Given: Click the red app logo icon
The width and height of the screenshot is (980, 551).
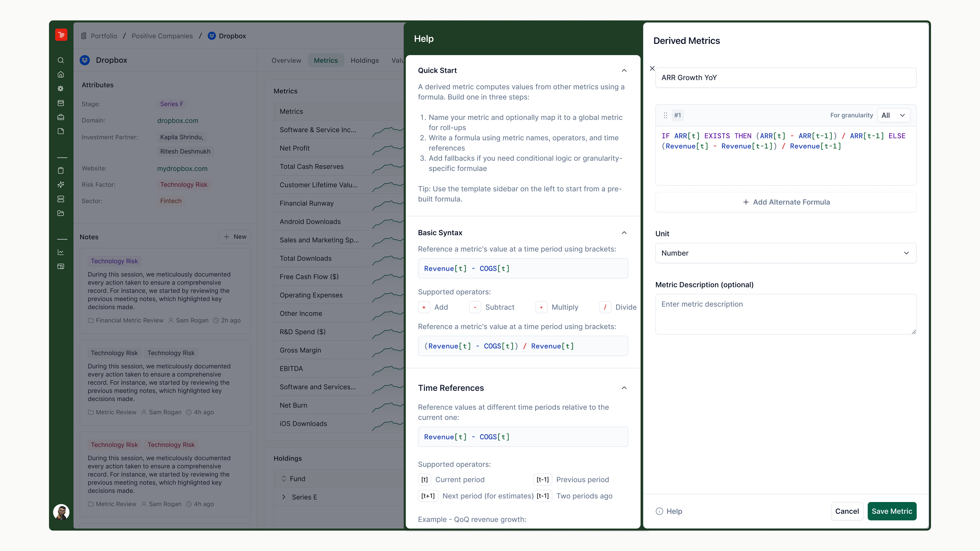Looking at the screenshot, I should pyautogui.click(x=61, y=35).
